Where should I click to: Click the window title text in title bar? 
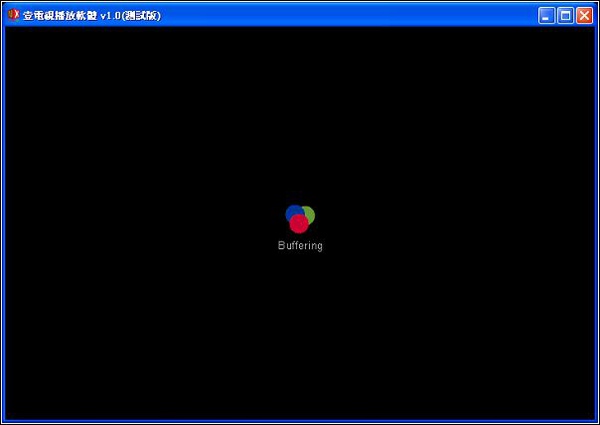coord(60,16)
